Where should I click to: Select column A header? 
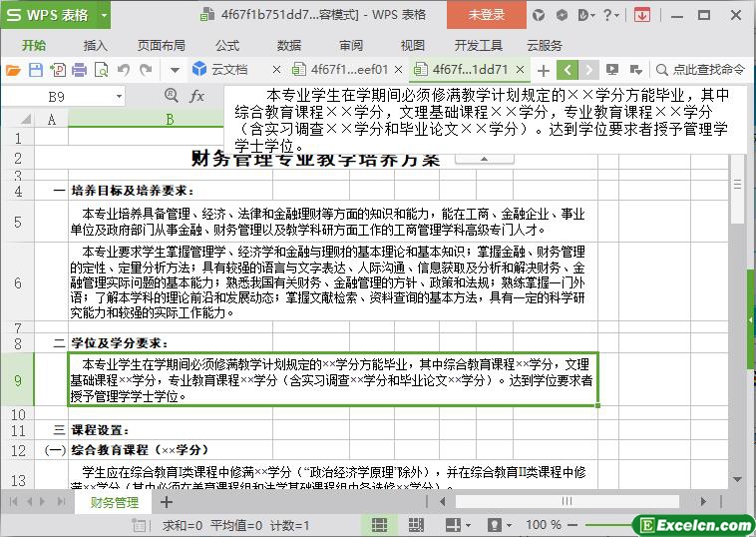51,119
